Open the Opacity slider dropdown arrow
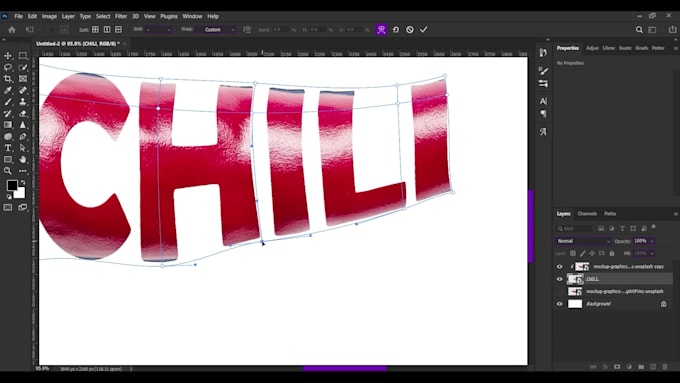This screenshot has height=383, width=680. click(651, 241)
